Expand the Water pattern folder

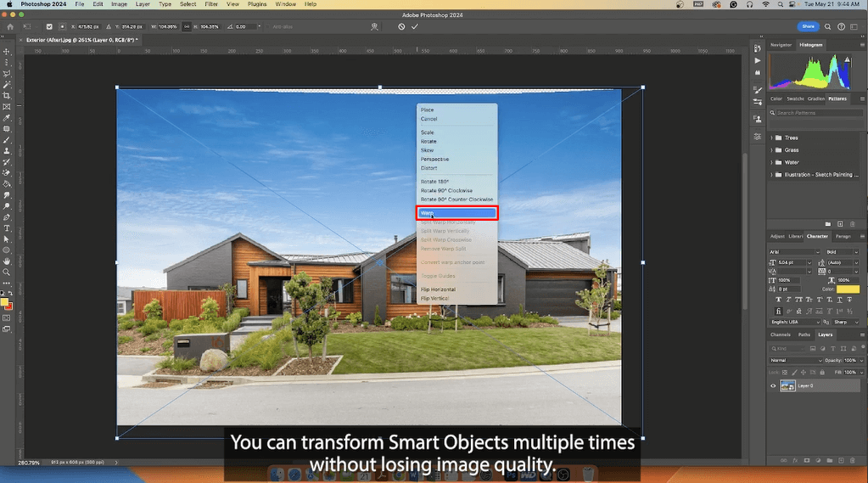tap(771, 162)
